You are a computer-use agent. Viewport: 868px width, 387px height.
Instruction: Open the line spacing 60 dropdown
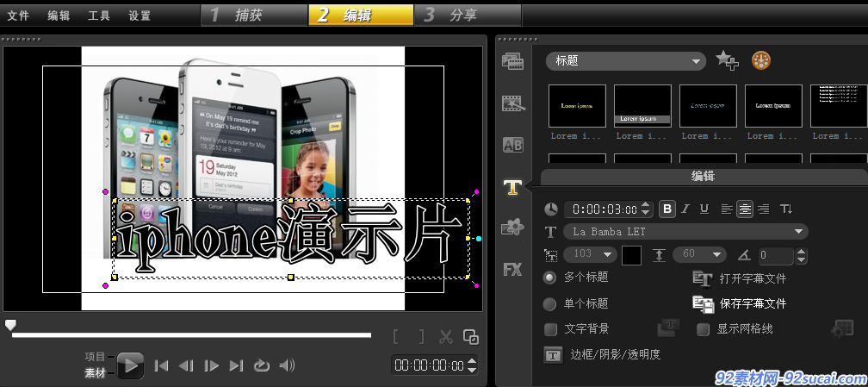tap(700, 254)
